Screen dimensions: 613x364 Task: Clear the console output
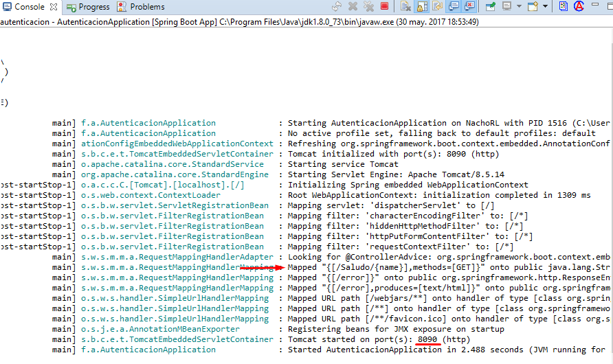click(x=405, y=7)
